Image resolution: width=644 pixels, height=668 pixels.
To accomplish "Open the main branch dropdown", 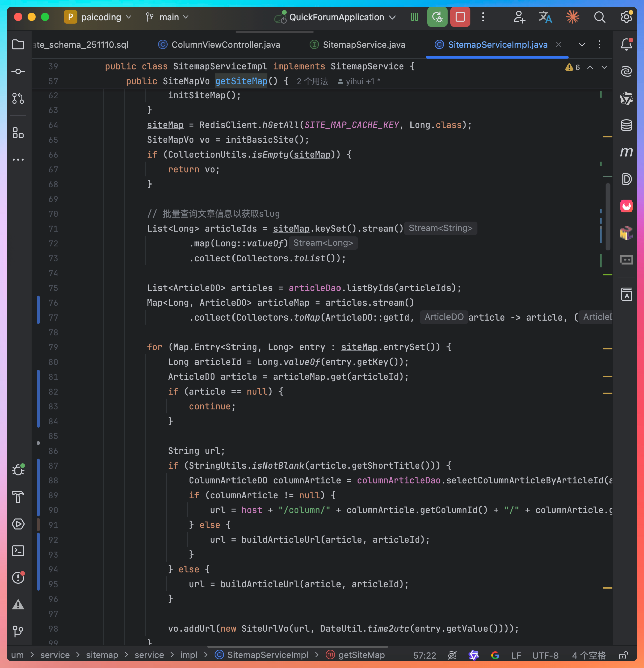I will pyautogui.click(x=169, y=17).
